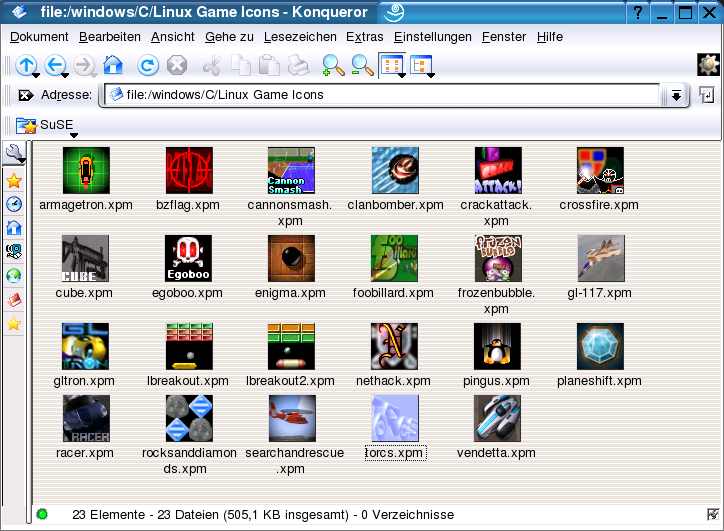Click the window help question mark button

point(638,12)
